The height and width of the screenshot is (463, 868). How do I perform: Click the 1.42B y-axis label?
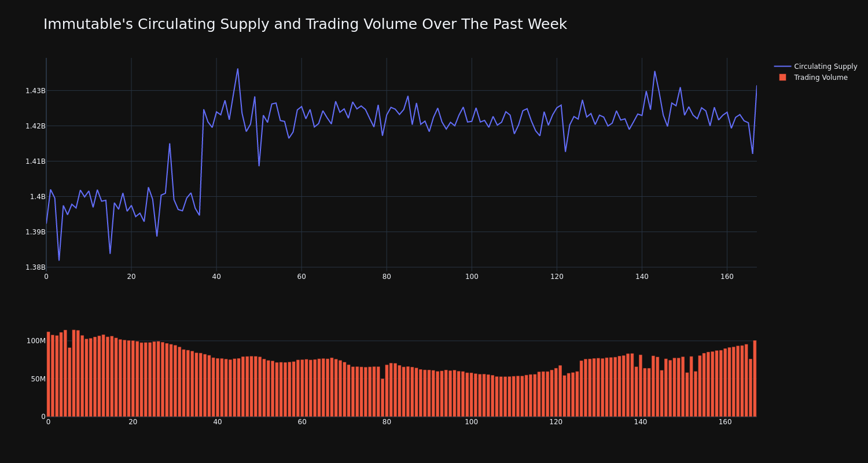coord(35,126)
